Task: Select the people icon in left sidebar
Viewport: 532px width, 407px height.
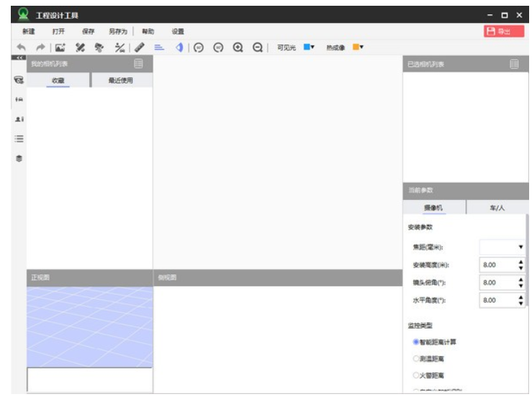Action: 19,99
